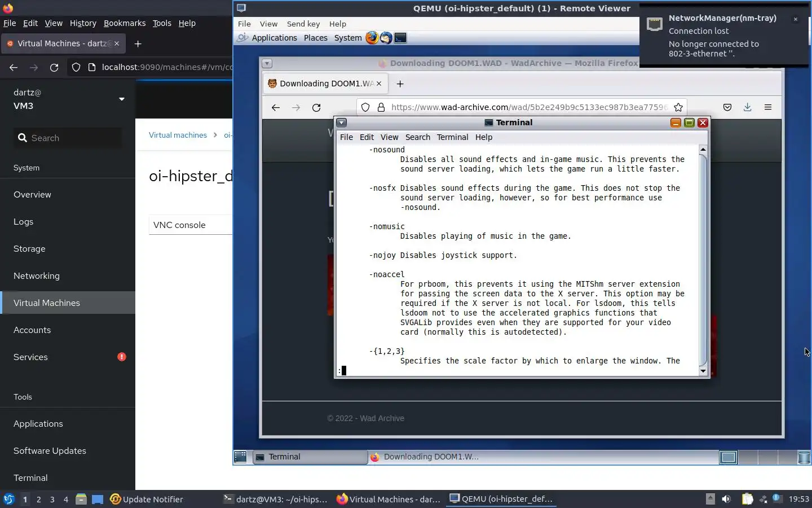Close the Downloading DOOM1.WAD tab
The height and width of the screenshot is (508, 812).
pyautogui.click(x=379, y=84)
